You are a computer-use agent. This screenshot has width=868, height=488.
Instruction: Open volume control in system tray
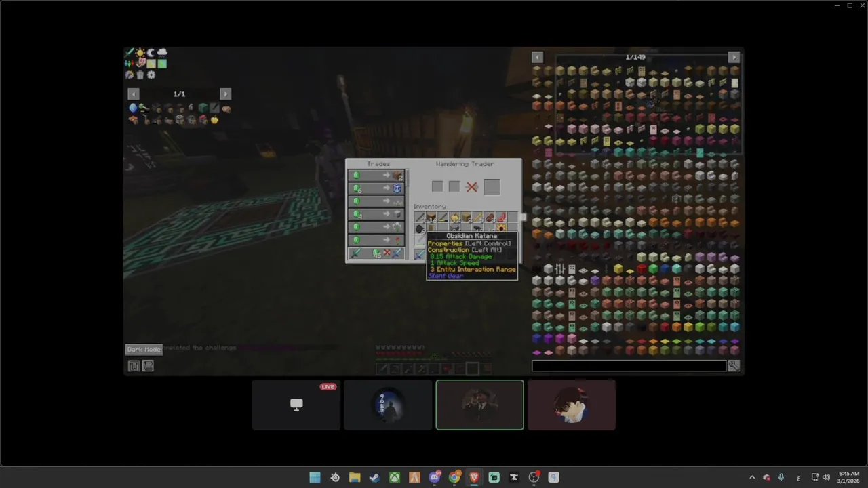coord(826,477)
